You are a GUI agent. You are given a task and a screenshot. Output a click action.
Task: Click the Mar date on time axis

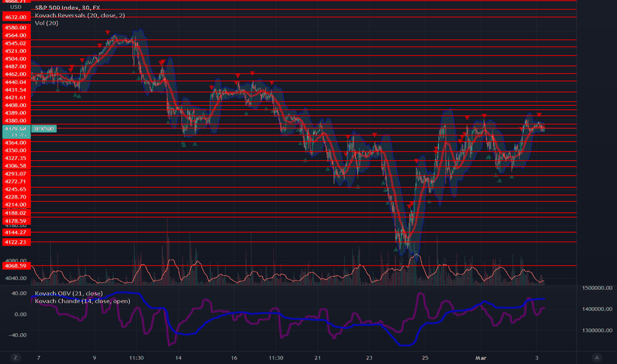coord(481,357)
